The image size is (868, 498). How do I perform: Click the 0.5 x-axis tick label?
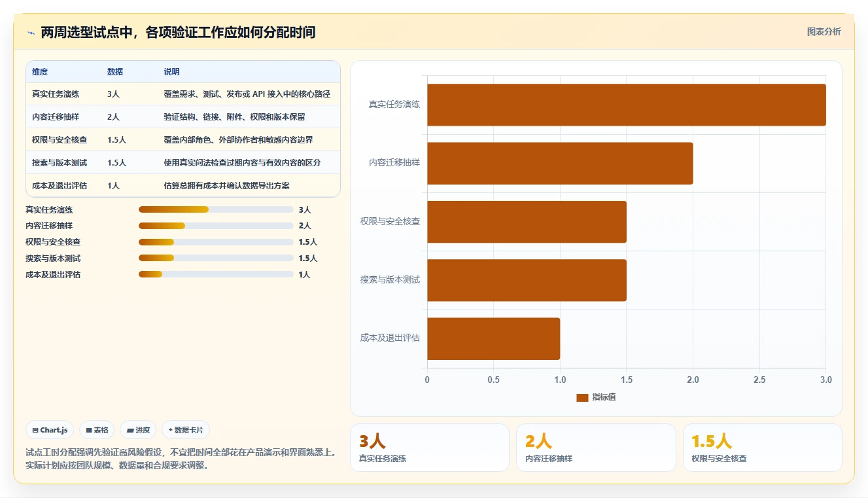493,380
